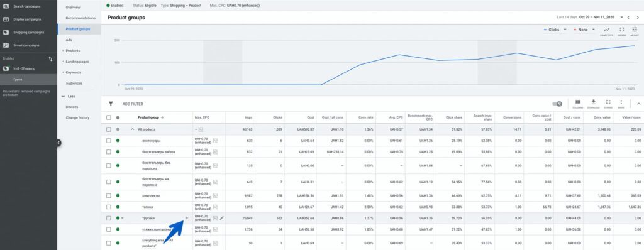The height and width of the screenshot is (250, 644).
Task: Collapse the chart with the up chevron
Action: (x=638, y=104)
